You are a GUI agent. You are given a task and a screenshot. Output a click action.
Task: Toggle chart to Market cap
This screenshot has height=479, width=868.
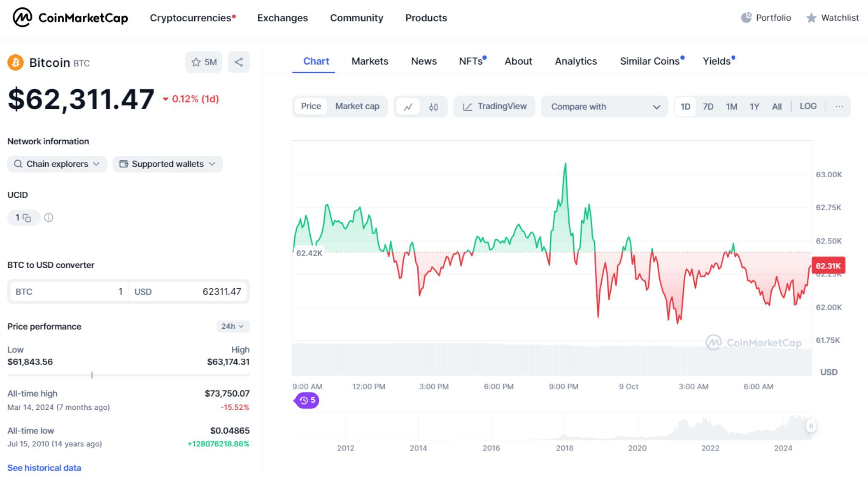pos(357,106)
